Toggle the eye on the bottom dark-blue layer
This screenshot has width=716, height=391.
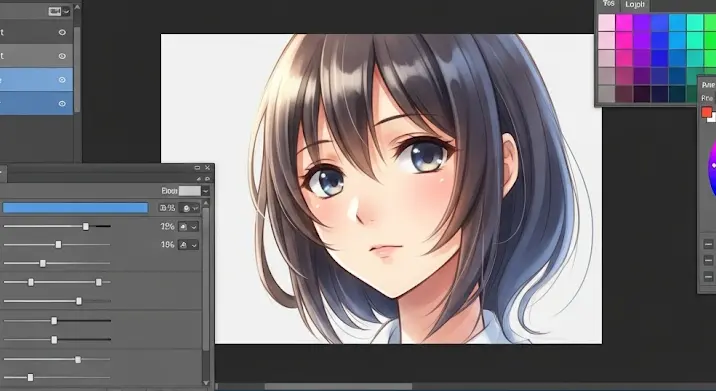pos(63,104)
